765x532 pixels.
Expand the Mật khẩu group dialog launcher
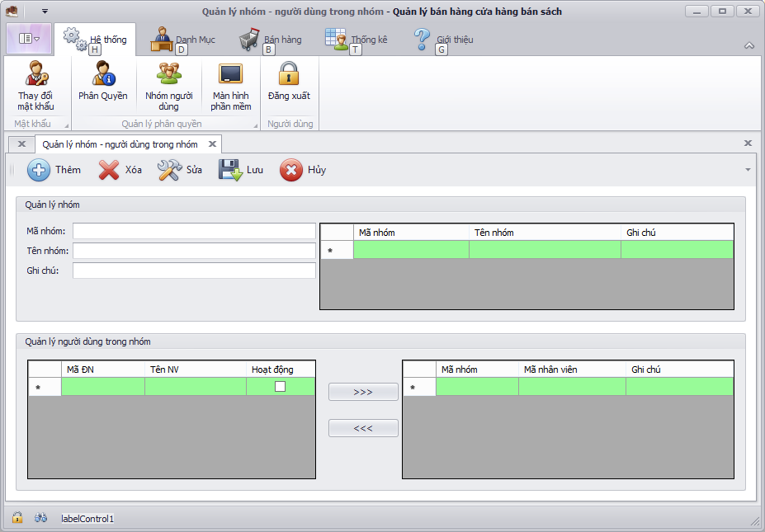click(x=66, y=125)
